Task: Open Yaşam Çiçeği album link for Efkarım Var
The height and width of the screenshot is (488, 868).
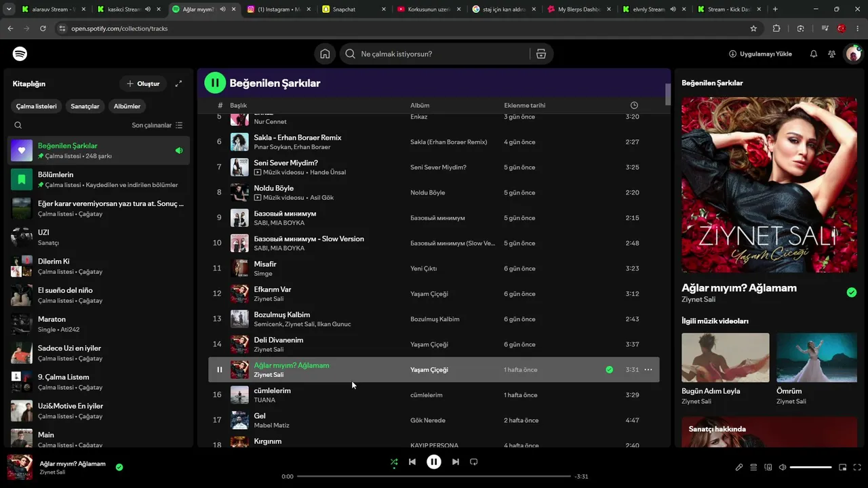Action: click(429, 294)
